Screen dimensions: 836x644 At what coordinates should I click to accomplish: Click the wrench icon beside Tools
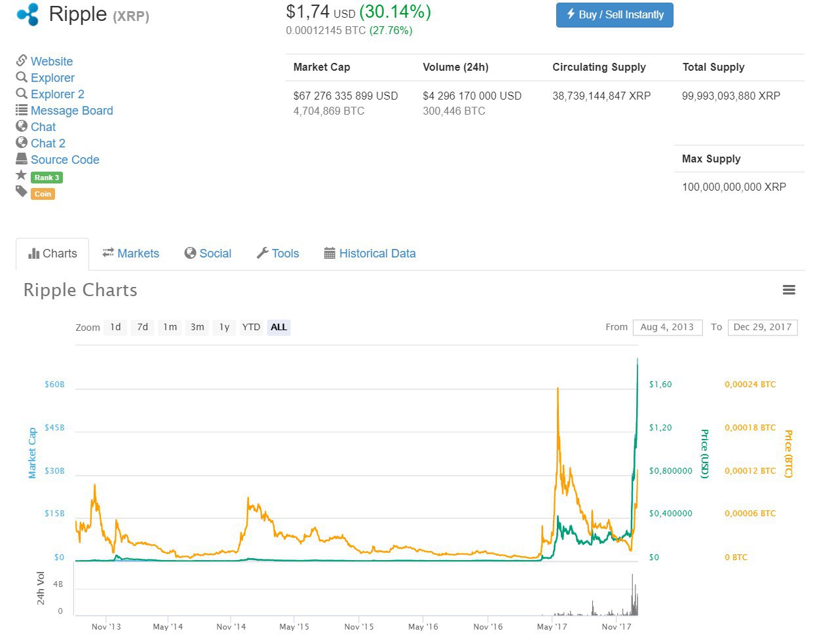coord(262,253)
